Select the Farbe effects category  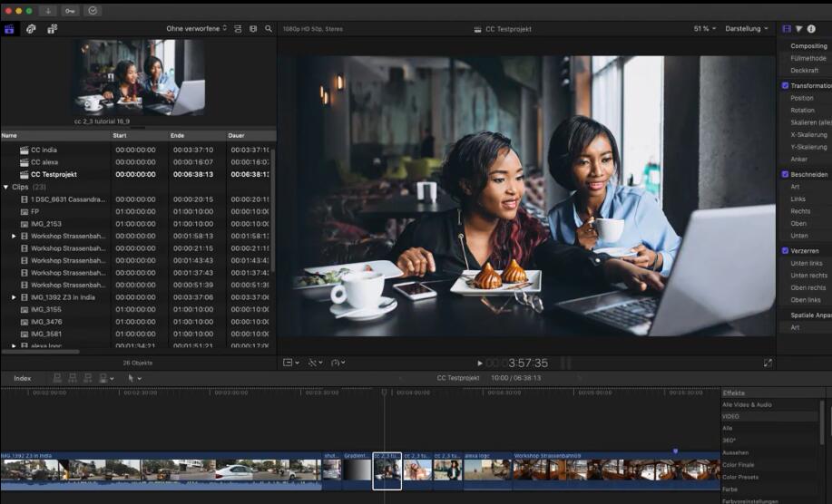729,489
